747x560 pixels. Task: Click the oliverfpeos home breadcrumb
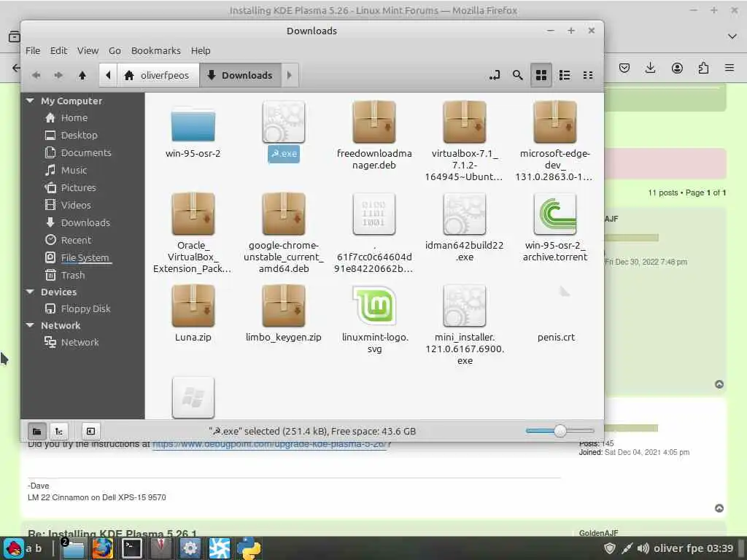[x=158, y=75]
